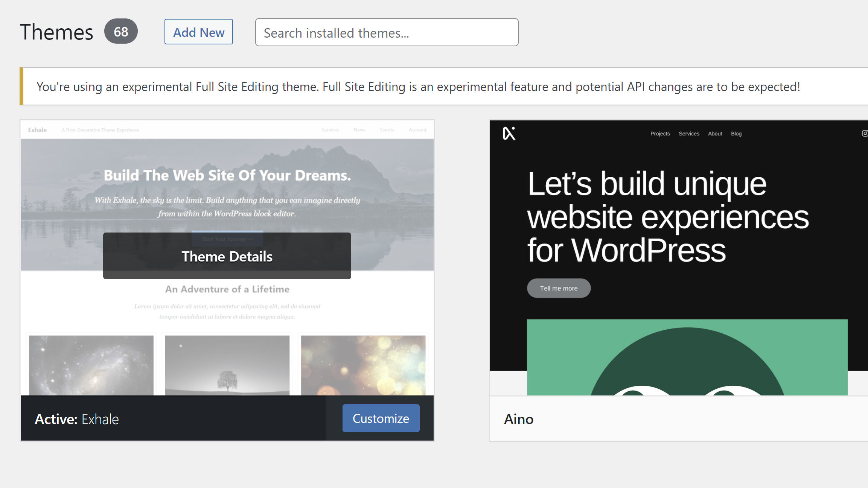This screenshot has height=488, width=868.
Task: Click the Add New theme button
Action: tap(198, 32)
